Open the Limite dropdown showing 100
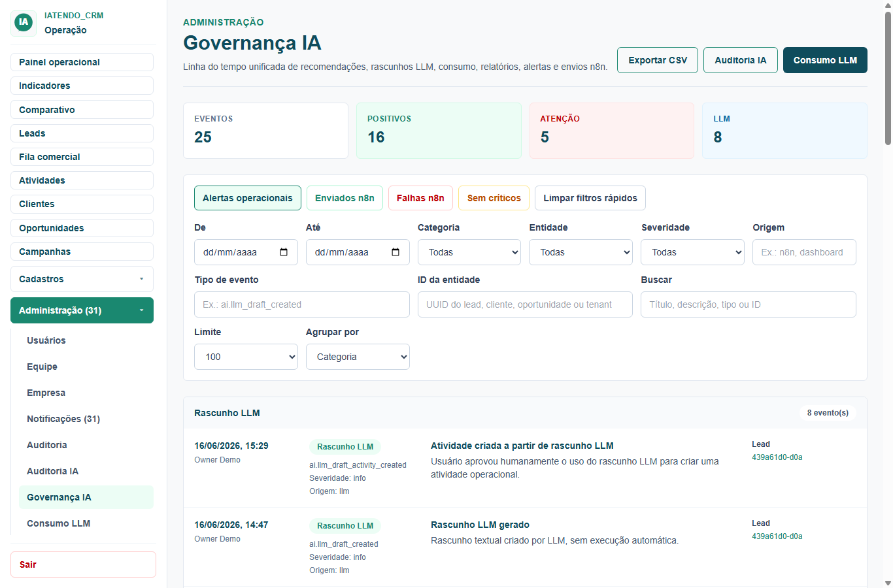This screenshot has height=588, width=893. (246, 357)
